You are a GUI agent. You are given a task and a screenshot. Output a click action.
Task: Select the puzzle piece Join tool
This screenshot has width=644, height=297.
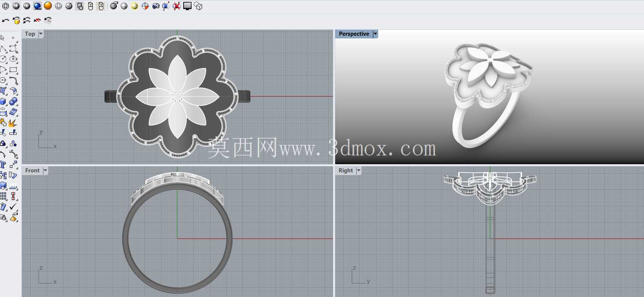3,123
